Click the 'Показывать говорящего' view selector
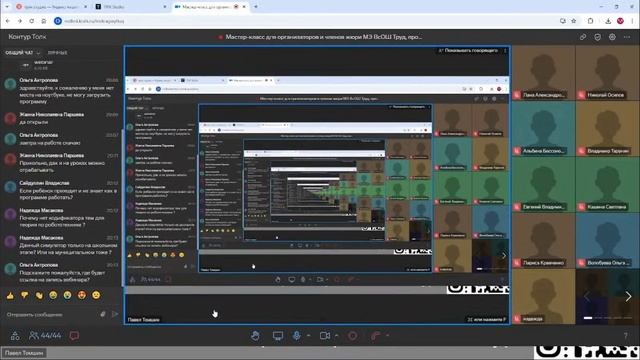The image size is (640, 360). (x=468, y=51)
